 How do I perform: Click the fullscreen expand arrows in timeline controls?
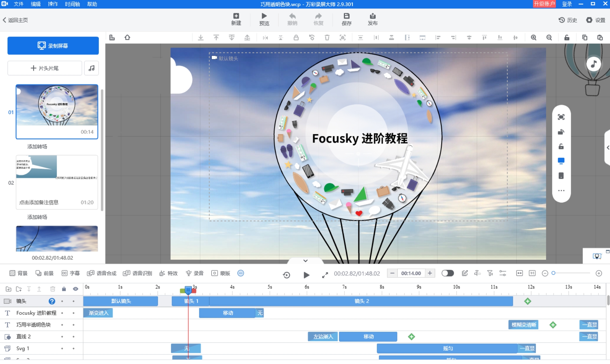click(x=325, y=275)
